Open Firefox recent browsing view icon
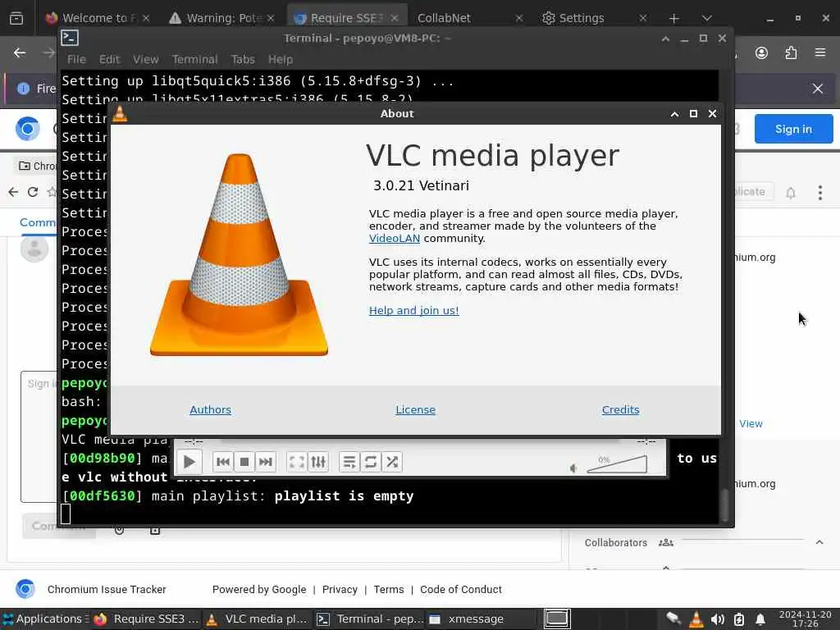Screen dimensions: 840x630 [16, 18]
